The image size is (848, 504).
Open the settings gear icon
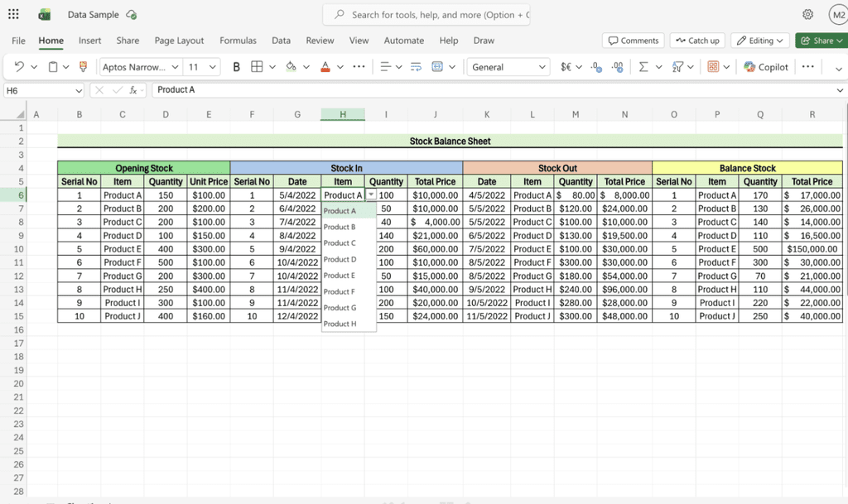[x=807, y=15]
